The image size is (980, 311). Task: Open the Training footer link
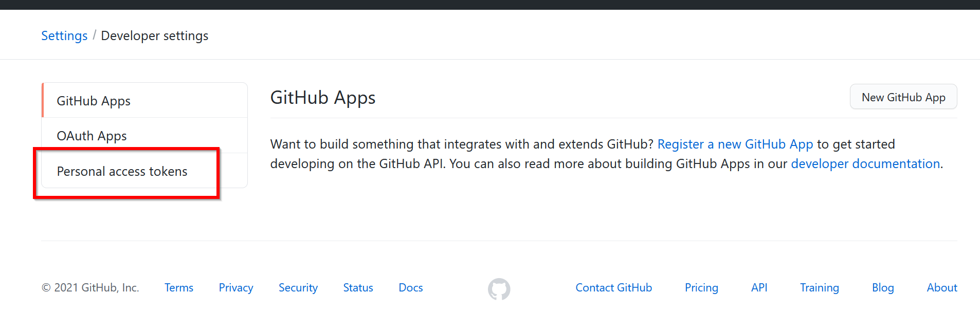820,287
